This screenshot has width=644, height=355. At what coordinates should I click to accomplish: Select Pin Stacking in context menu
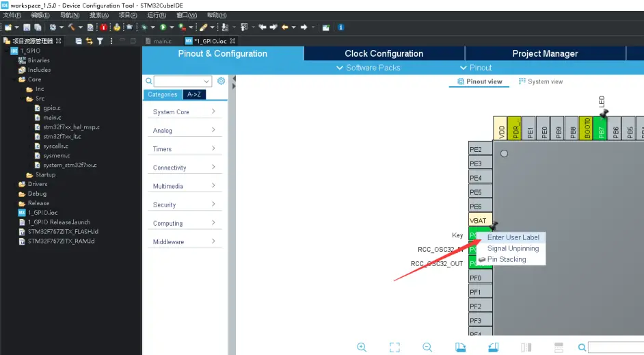(507, 259)
